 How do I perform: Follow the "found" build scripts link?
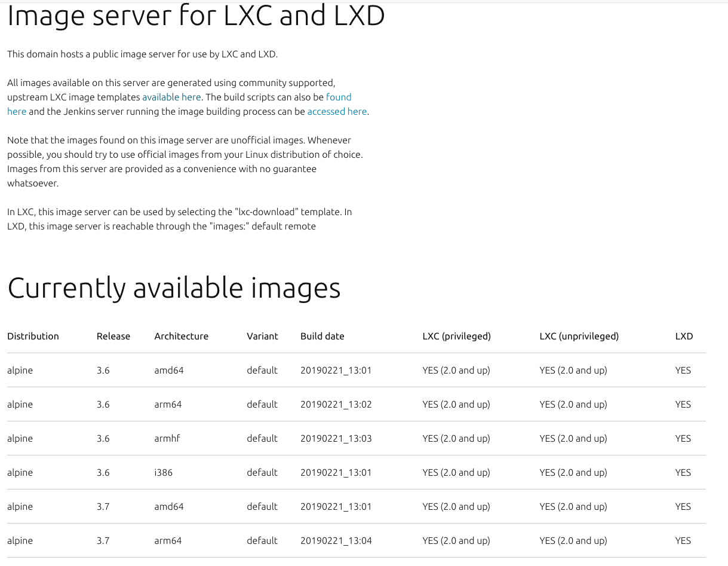[x=339, y=97]
